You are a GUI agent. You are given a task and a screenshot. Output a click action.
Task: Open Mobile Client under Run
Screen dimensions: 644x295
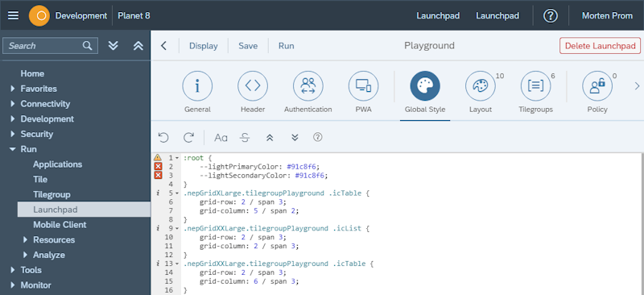60,225
